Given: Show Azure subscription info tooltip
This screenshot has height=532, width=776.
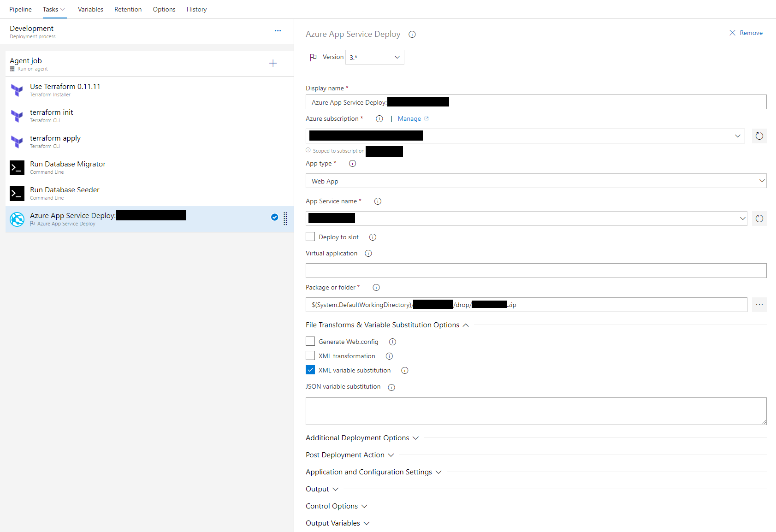Looking at the screenshot, I should coord(379,119).
